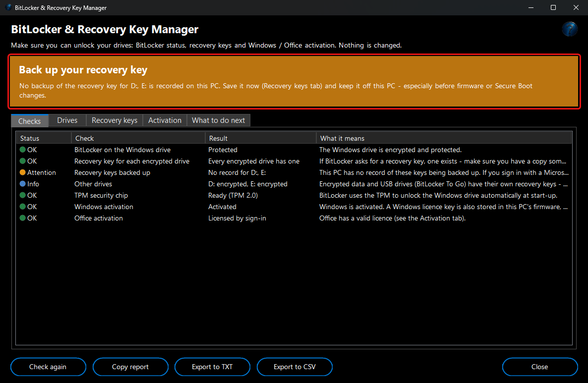Click green dot for TPM security chip row
588x383 pixels.
(22, 195)
